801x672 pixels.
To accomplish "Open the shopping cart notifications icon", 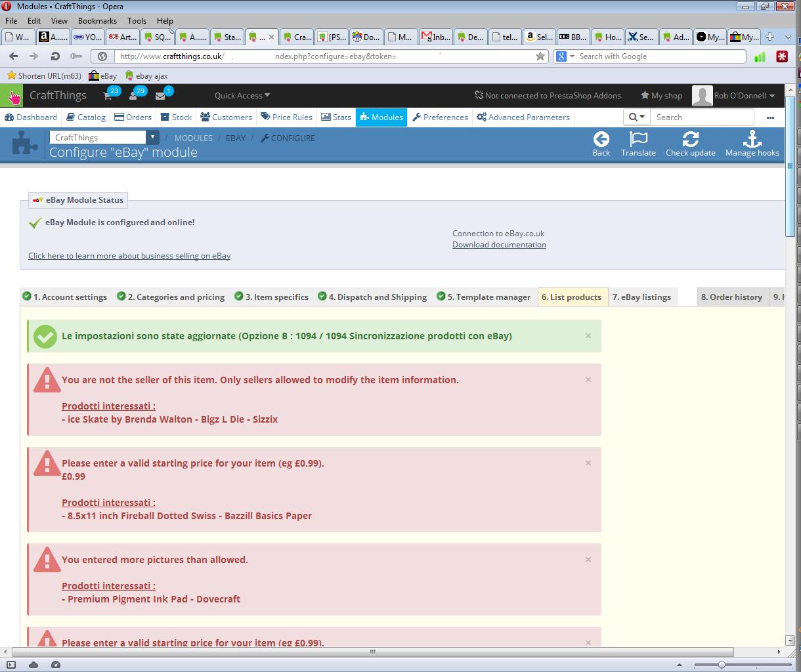I will coord(108,96).
